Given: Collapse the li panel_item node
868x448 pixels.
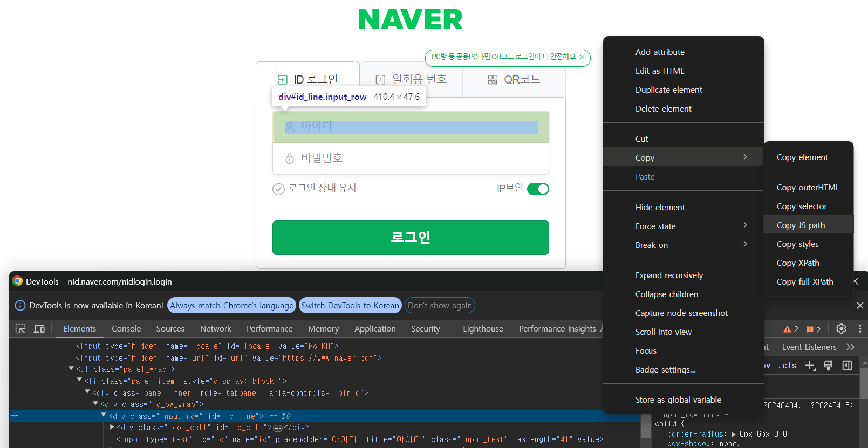Looking at the screenshot, I should (x=79, y=381).
